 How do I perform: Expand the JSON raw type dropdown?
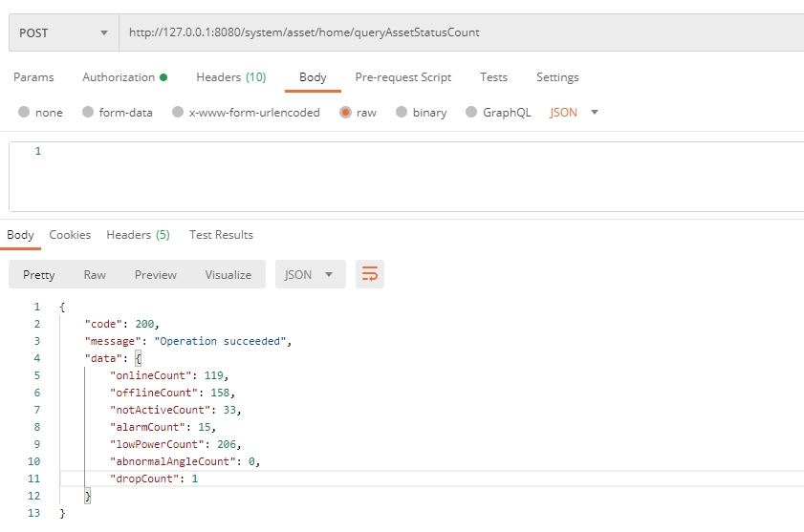[575, 113]
